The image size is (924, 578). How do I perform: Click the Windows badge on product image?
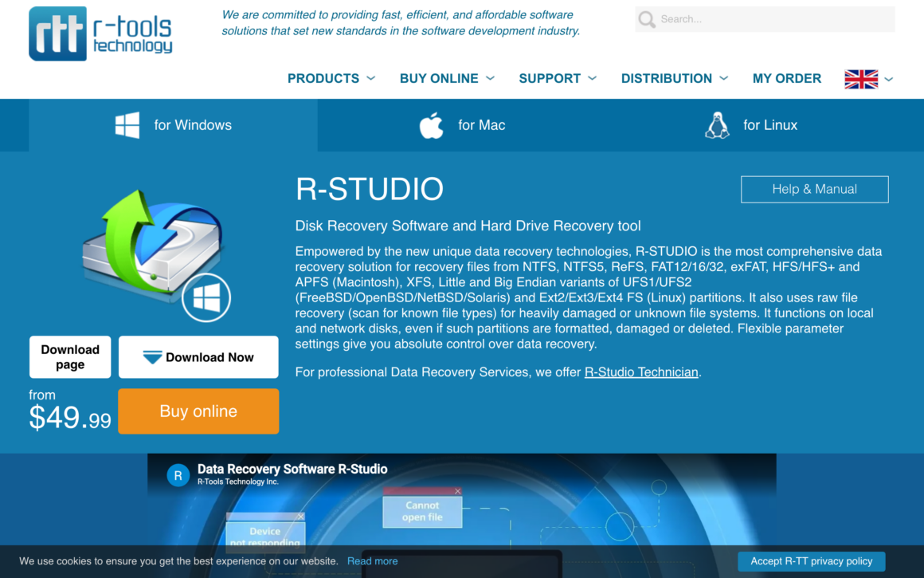tap(206, 298)
